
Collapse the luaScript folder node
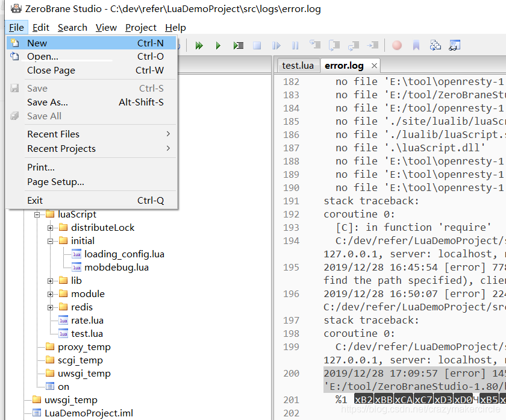pos(37,215)
